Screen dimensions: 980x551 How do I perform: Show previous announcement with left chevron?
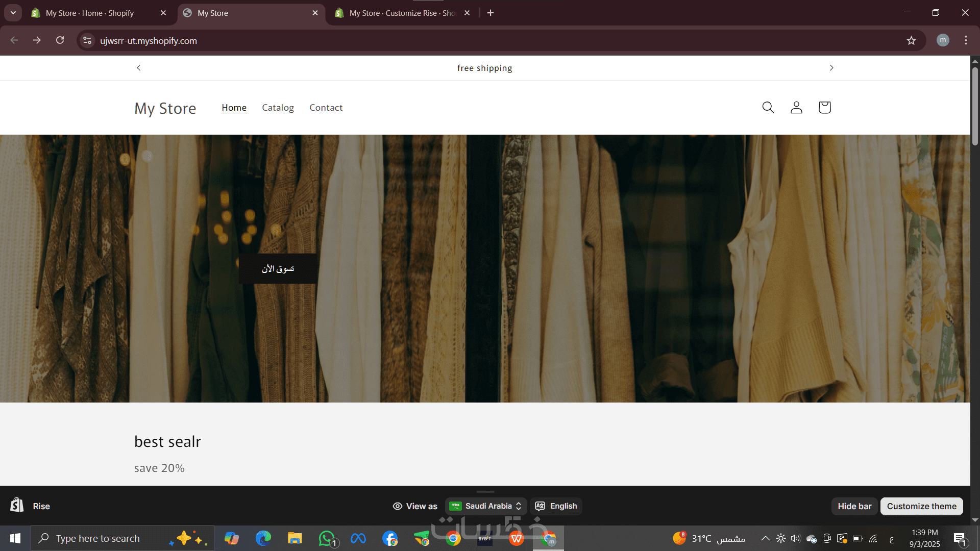point(138,68)
